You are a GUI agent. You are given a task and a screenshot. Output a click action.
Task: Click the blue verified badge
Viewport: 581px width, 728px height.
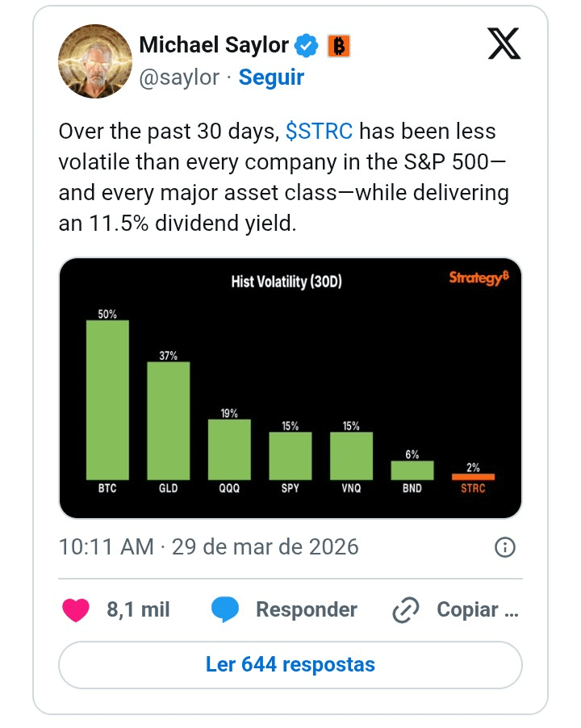point(307,45)
